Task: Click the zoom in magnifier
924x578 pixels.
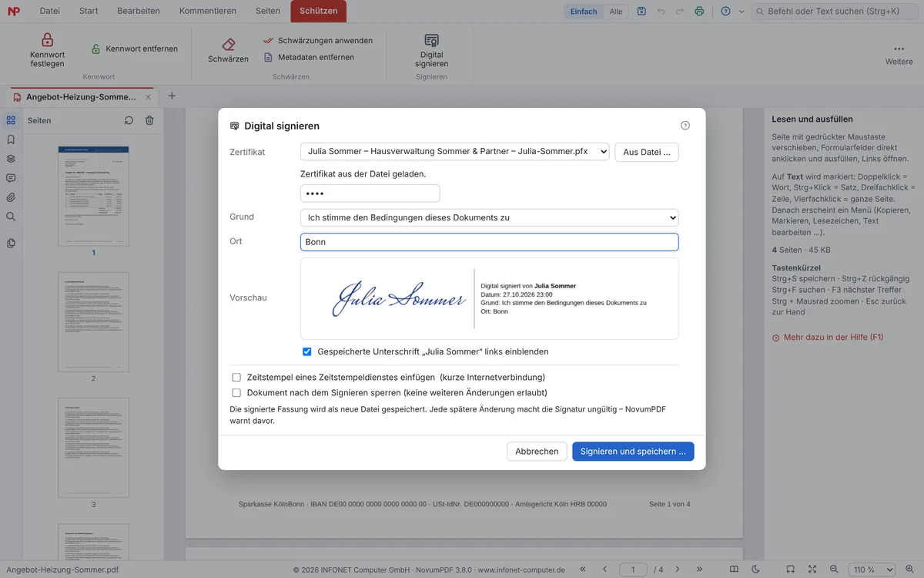Action: tap(909, 570)
